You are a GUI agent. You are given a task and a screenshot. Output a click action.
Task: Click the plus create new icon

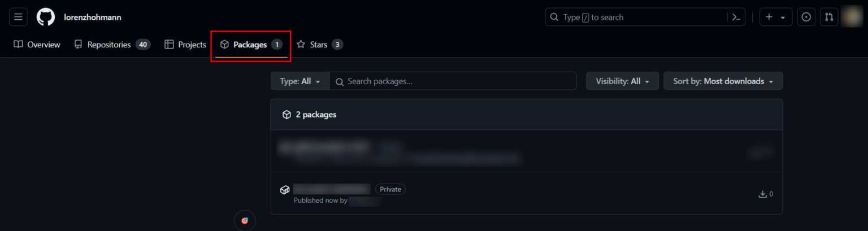point(769,18)
